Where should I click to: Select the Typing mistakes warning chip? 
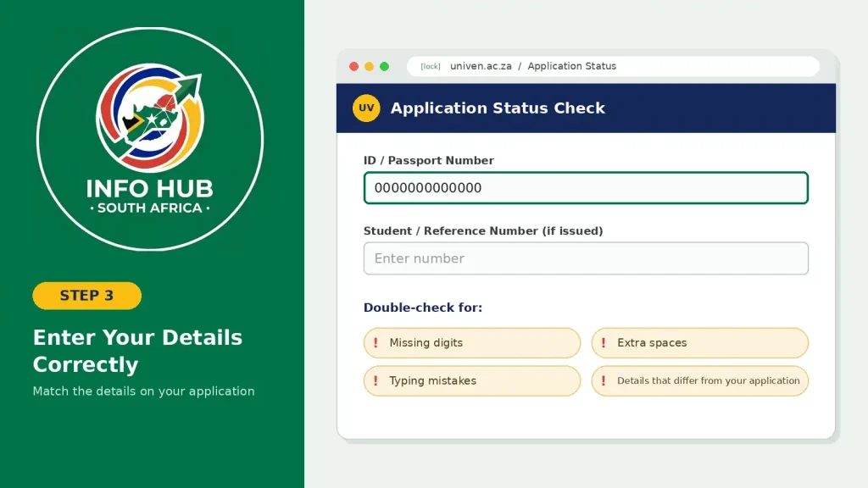point(472,380)
